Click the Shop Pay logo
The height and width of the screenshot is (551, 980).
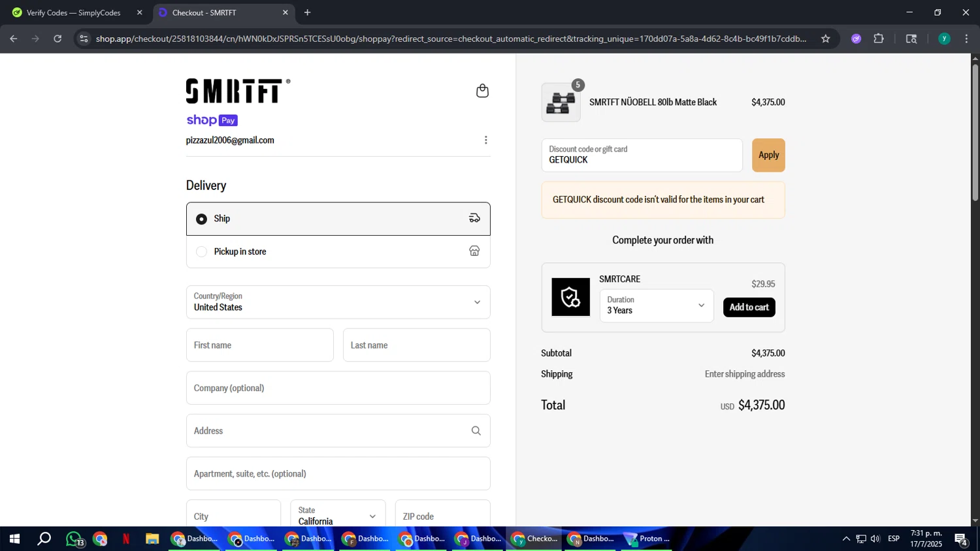[212, 120]
